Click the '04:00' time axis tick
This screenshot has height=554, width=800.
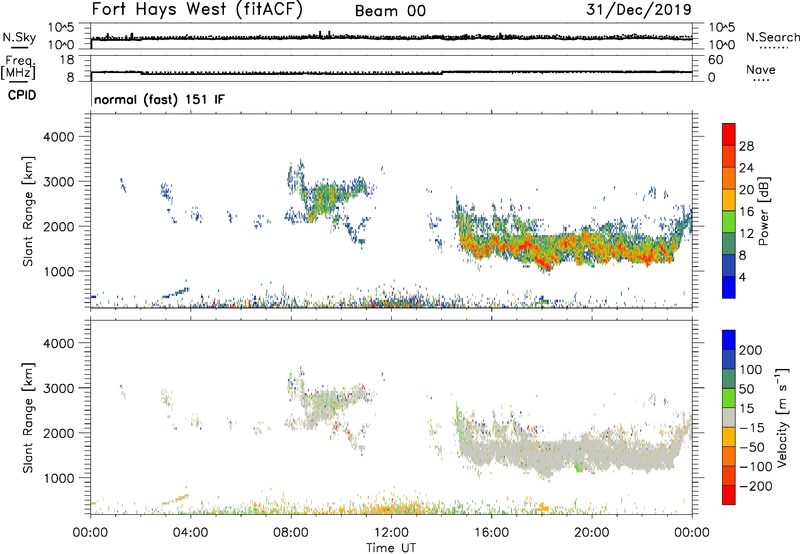point(191,533)
